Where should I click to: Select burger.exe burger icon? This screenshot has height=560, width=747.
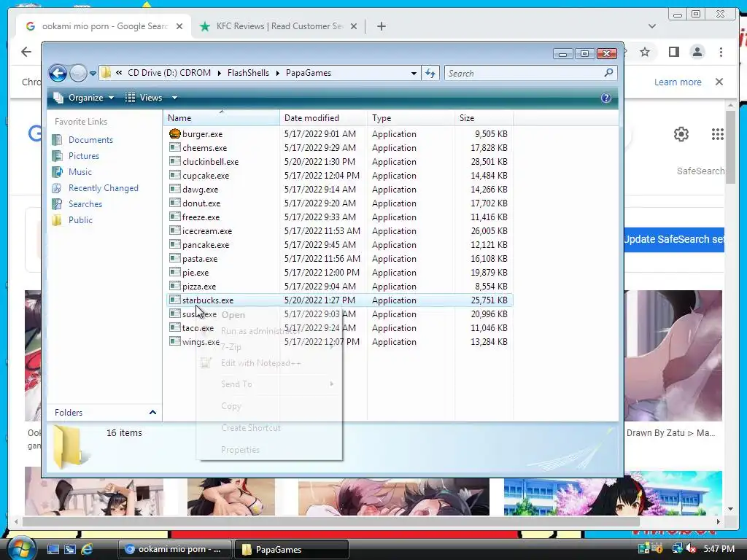(x=175, y=134)
